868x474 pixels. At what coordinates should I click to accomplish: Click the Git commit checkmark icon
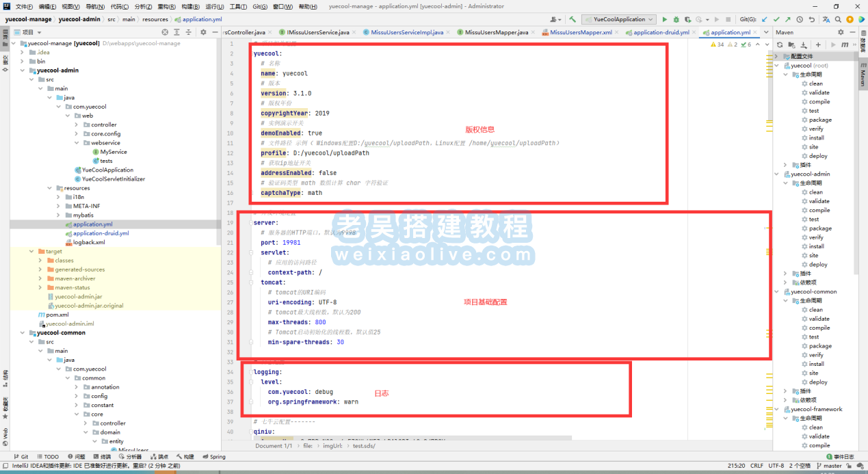(x=776, y=20)
